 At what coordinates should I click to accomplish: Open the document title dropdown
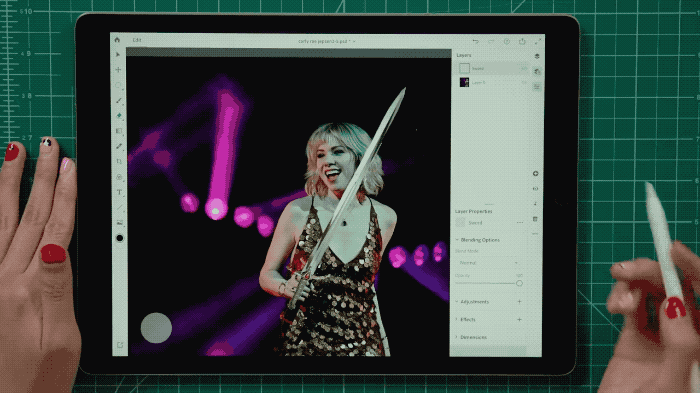click(x=327, y=41)
